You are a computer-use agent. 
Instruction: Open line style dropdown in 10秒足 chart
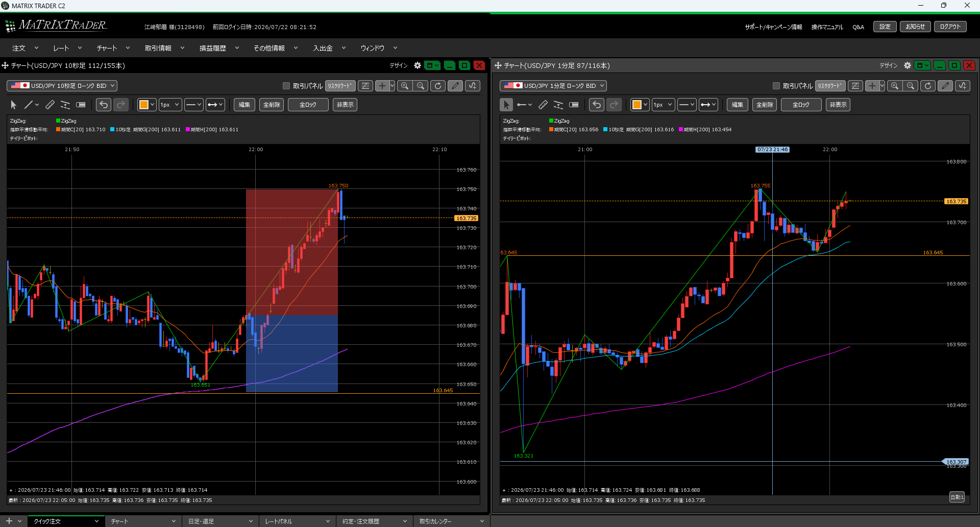pos(194,105)
